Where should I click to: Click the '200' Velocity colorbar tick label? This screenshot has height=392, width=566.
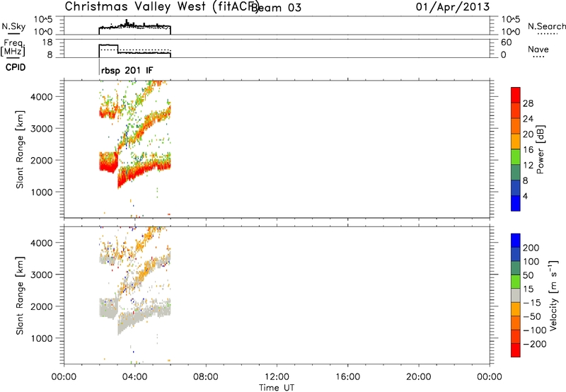[531, 248]
